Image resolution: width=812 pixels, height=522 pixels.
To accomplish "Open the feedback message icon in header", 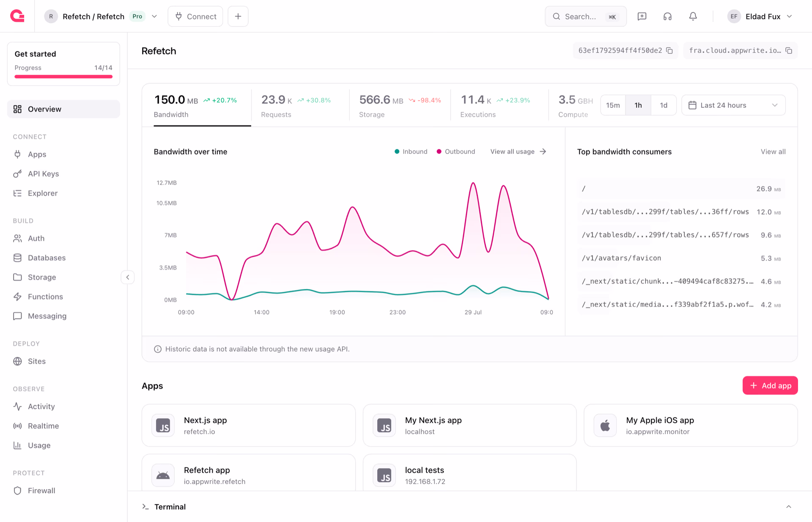I will tap(642, 16).
